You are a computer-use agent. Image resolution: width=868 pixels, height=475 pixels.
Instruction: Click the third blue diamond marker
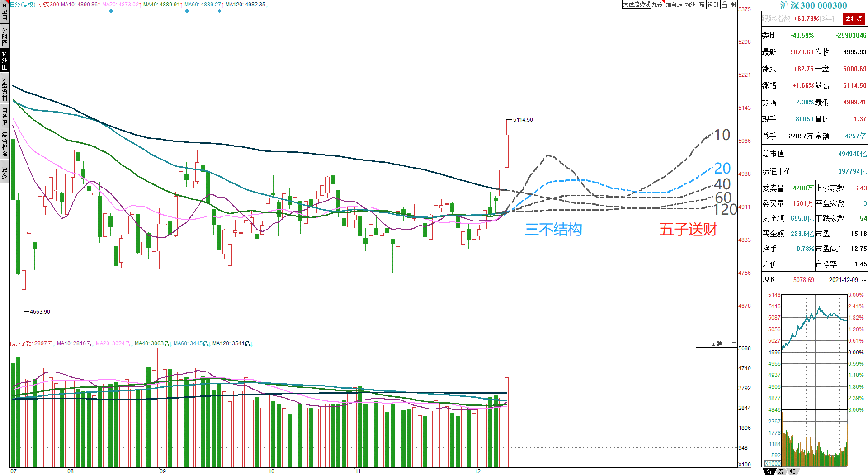[x=219, y=11]
